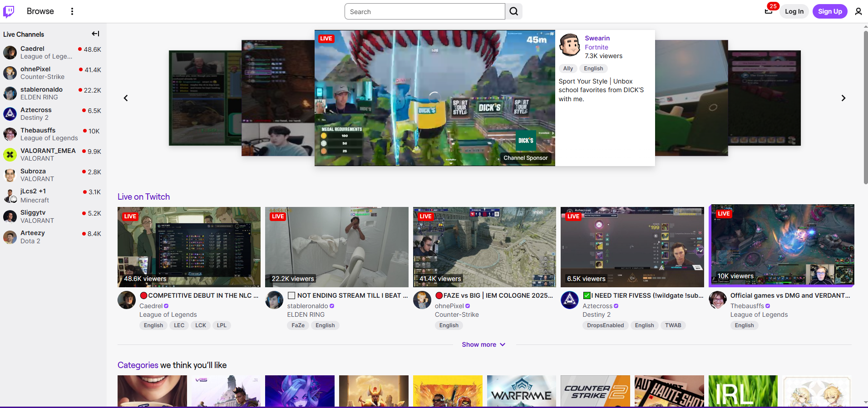This screenshot has width=868, height=408.
Task: Submit search with the magnifier icon
Action: pyautogui.click(x=513, y=11)
